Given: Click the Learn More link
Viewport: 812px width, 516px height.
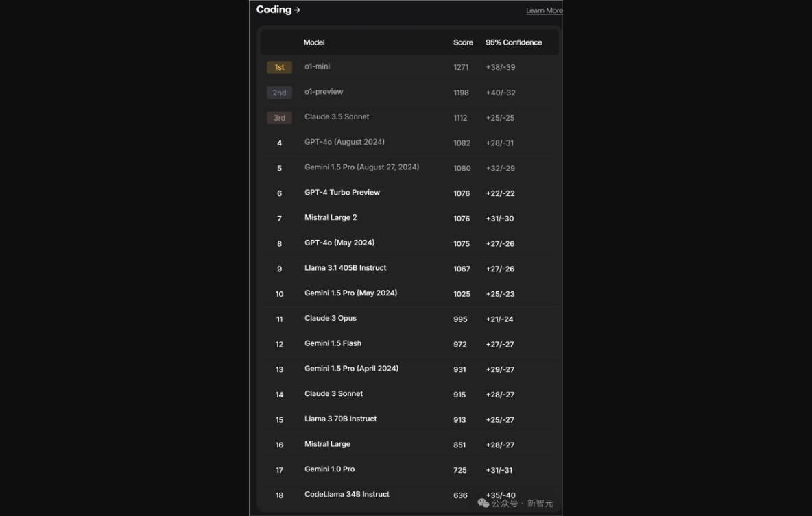Looking at the screenshot, I should point(544,10).
